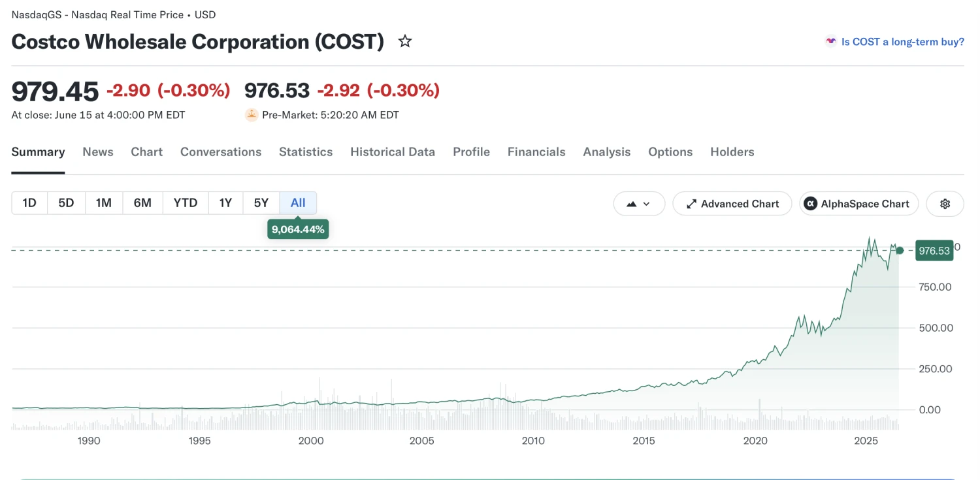
Task: Open the Financials tab
Action: [x=536, y=152]
